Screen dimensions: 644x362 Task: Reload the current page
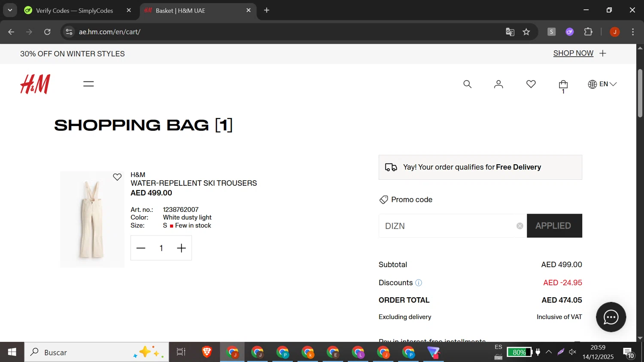(47, 32)
